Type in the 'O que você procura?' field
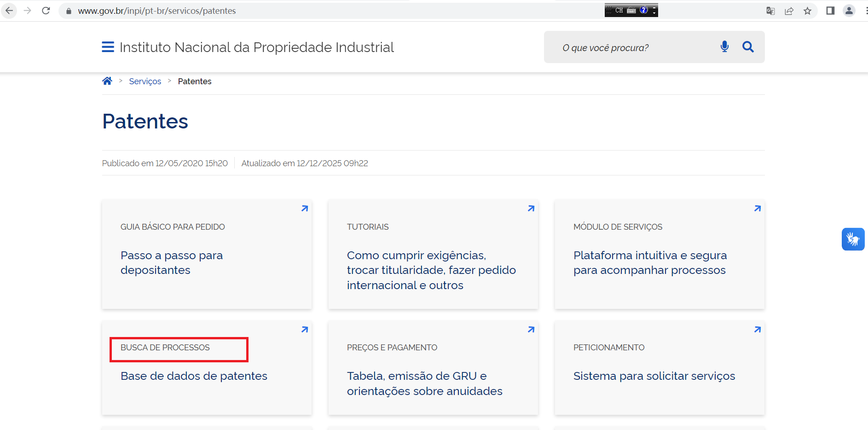Image resolution: width=868 pixels, height=430 pixels. pyautogui.click(x=635, y=47)
